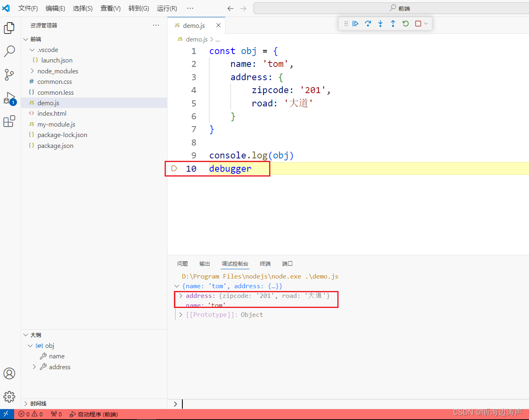Restart the debug session
This screenshot has height=420, width=529.
[406, 24]
